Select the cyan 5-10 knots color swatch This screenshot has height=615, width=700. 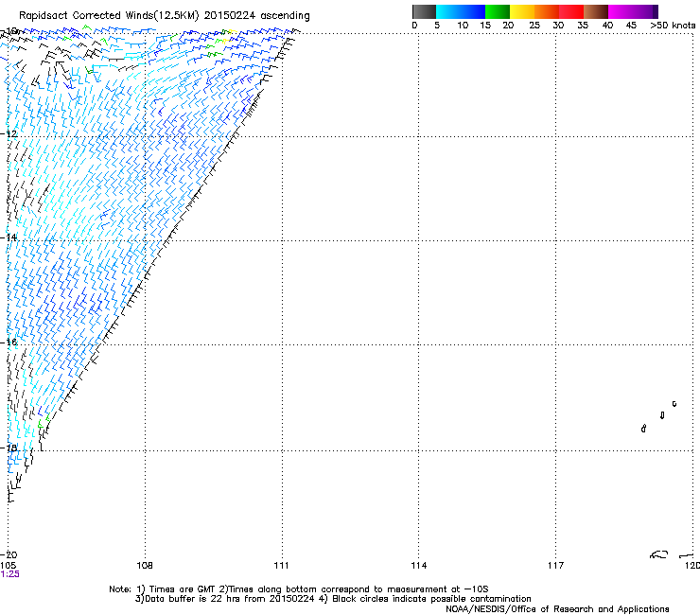pyautogui.click(x=447, y=11)
